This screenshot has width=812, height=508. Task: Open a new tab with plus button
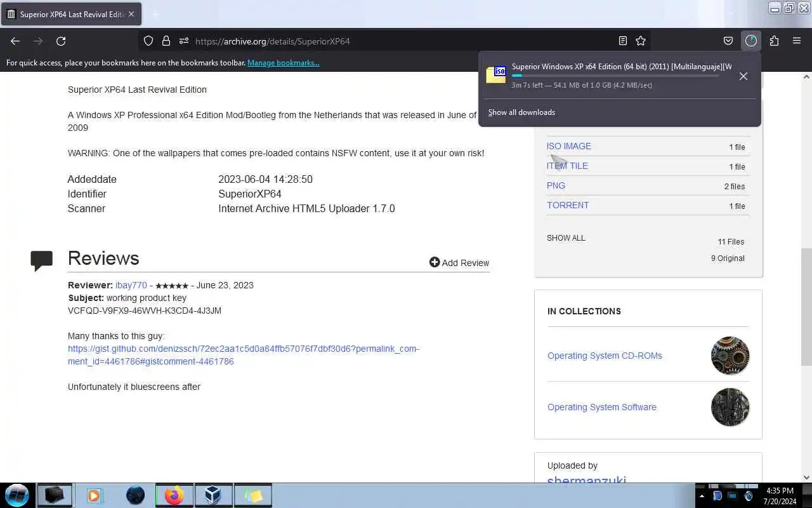point(155,14)
